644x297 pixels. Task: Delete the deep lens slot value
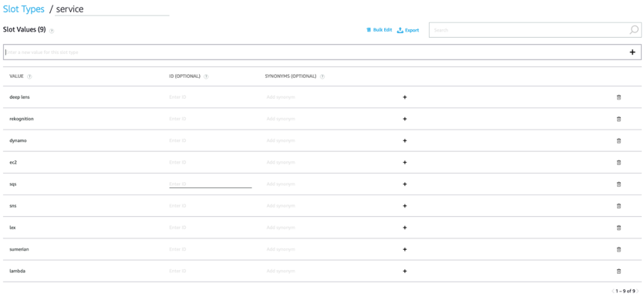[619, 97]
